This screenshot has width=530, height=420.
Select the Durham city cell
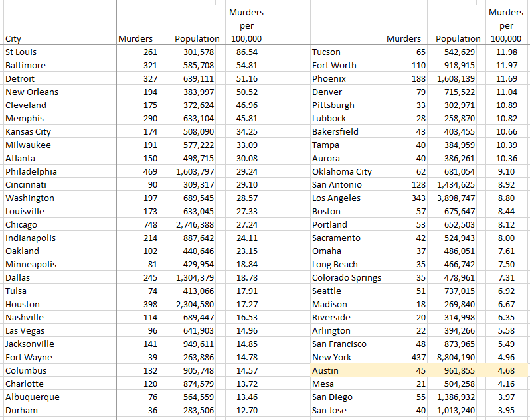pos(21,410)
